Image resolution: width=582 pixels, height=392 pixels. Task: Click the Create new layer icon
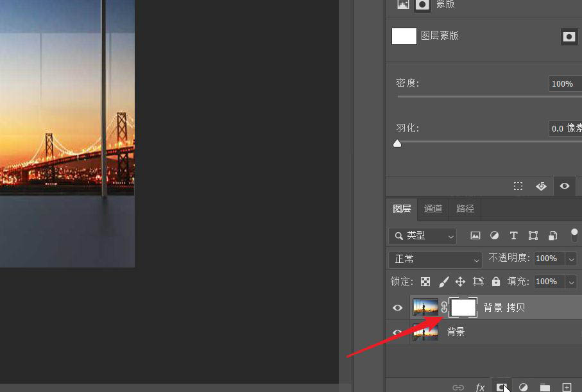[x=567, y=387]
